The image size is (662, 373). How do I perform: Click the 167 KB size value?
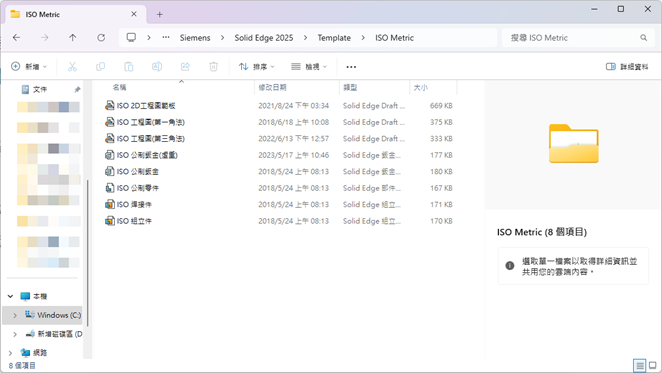coord(441,188)
